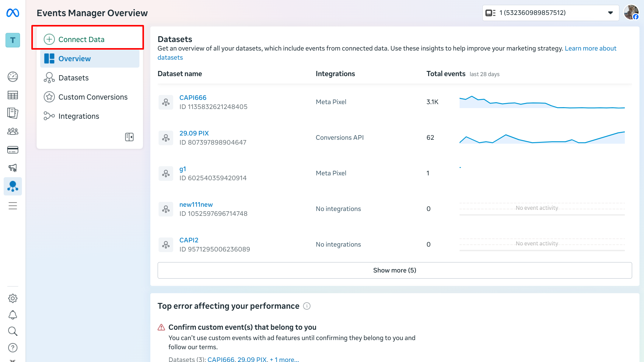Click the Audiences people-group sidebar icon
This screenshot has width=644, height=362.
[13, 132]
